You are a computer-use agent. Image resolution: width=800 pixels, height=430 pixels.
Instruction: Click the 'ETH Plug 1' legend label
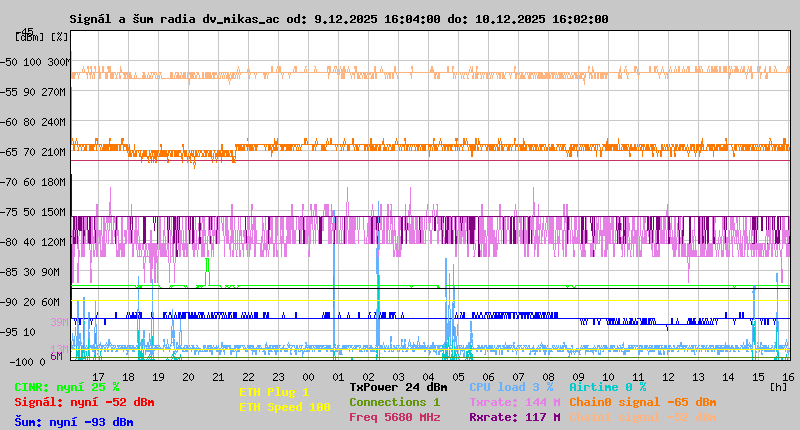point(274,392)
